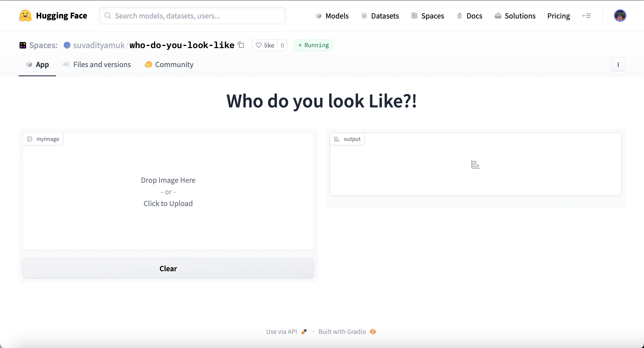Click the myImage image icon

click(29, 139)
